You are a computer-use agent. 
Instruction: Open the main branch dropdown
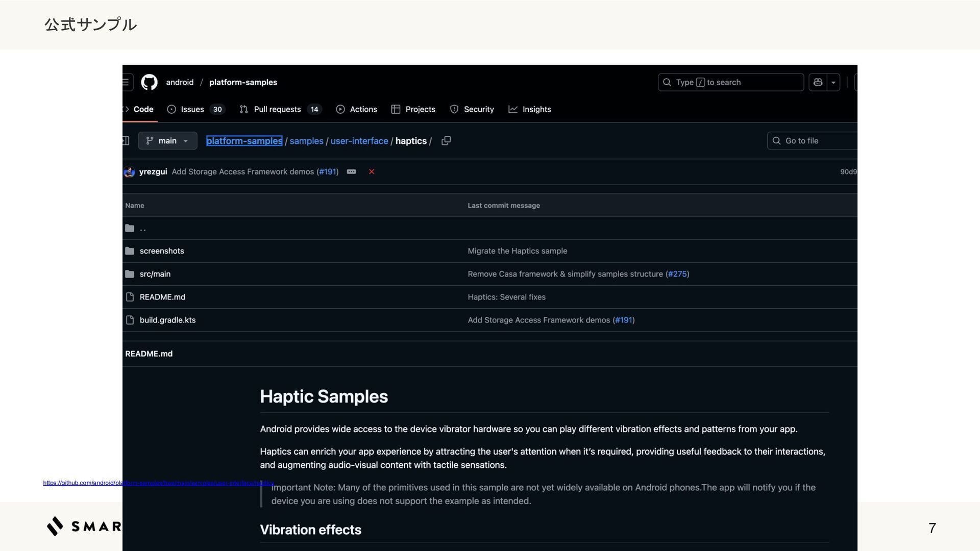[167, 141]
